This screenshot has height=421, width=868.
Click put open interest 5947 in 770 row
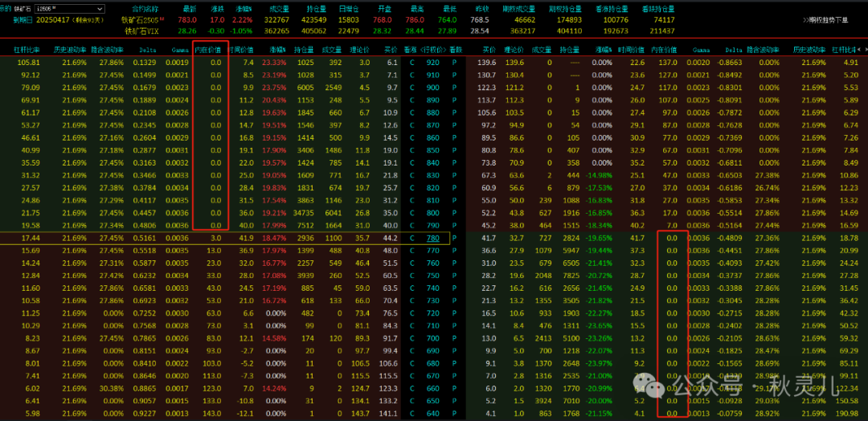point(571,251)
